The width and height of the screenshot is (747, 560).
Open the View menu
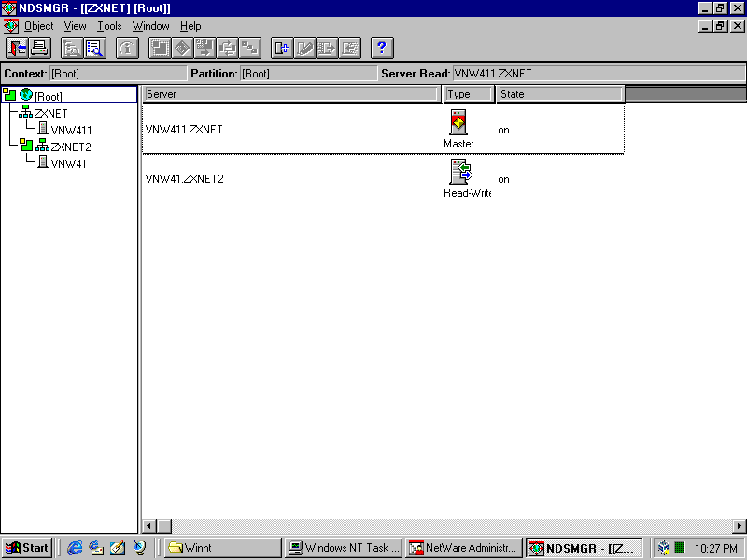(x=76, y=26)
